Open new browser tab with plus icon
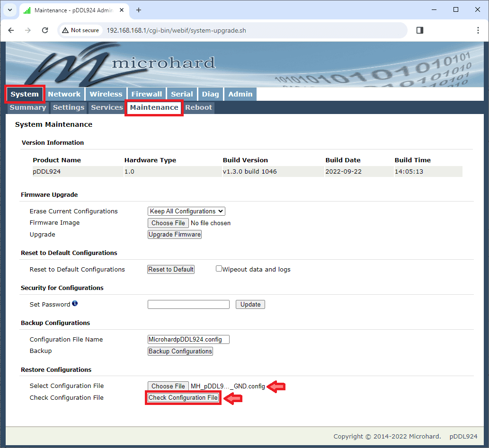This screenshot has width=489, height=448. pos(139,10)
